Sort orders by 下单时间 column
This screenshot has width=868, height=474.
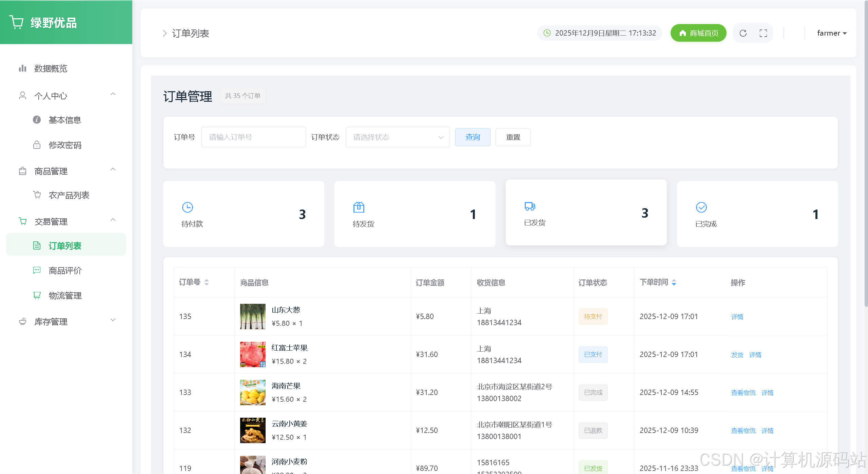pyautogui.click(x=674, y=282)
